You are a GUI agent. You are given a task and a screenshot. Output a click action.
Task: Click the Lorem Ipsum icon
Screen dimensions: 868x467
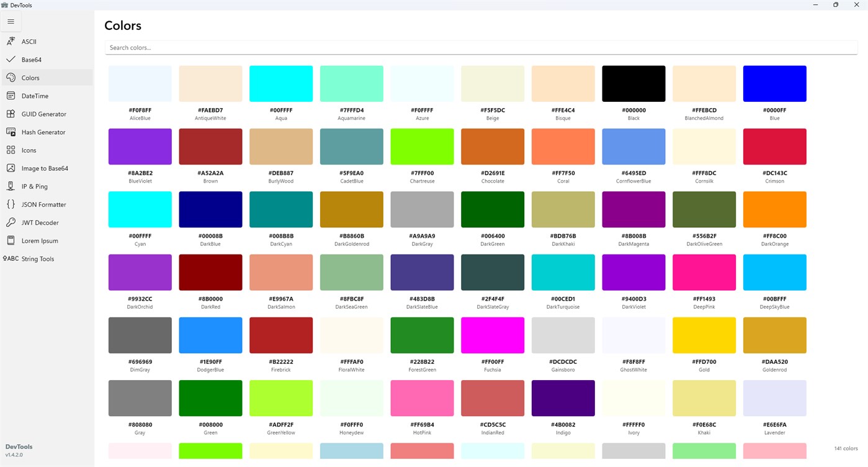pos(11,240)
